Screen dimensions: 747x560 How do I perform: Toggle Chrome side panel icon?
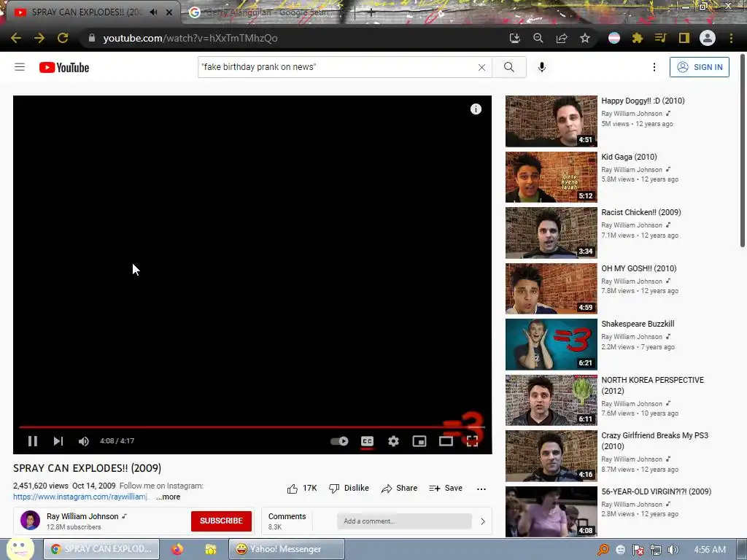(684, 38)
